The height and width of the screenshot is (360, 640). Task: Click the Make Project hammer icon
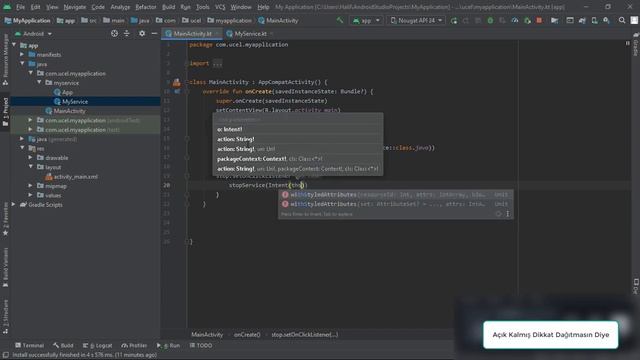click(340, 20)
